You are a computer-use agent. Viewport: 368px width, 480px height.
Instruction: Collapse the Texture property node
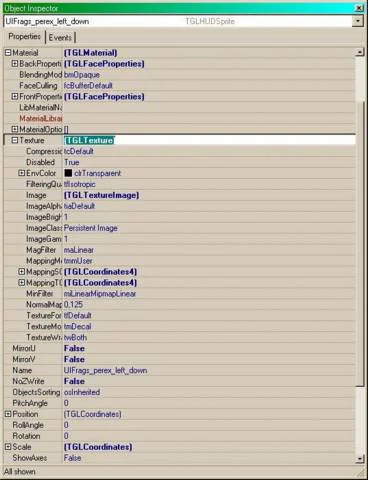(15, 140)
